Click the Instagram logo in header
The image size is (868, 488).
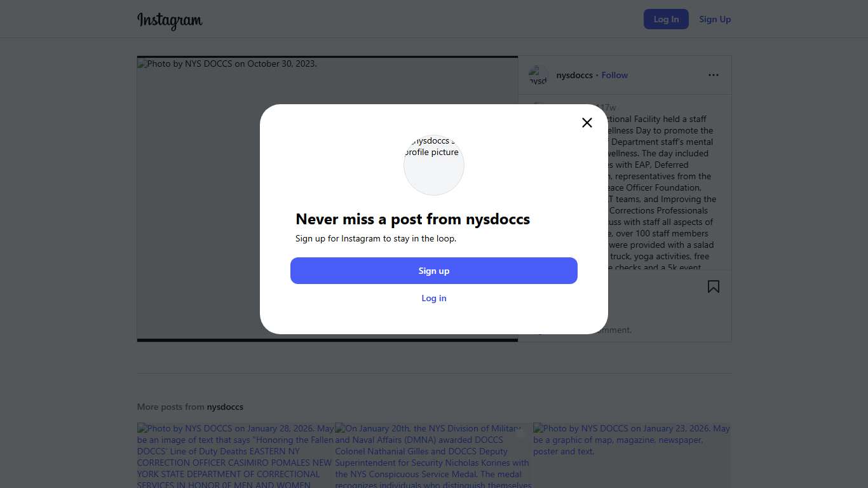point(170,20)
